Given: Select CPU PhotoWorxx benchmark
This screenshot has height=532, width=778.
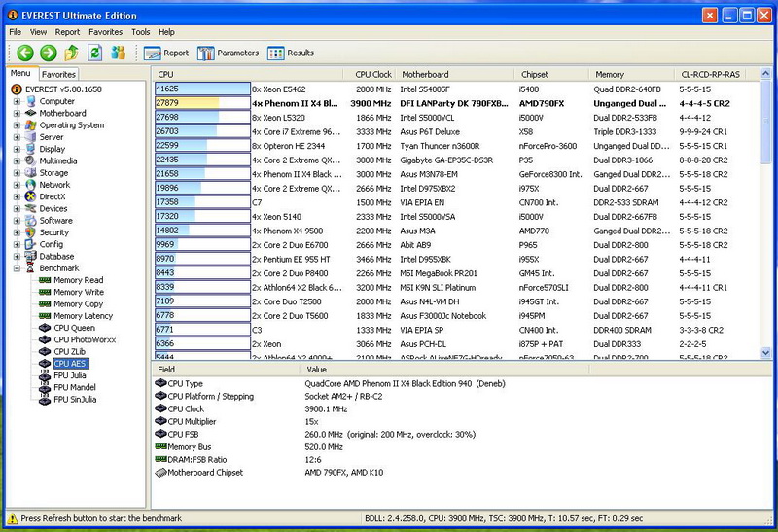Looking at the screenshot, I should coord(85,339).
